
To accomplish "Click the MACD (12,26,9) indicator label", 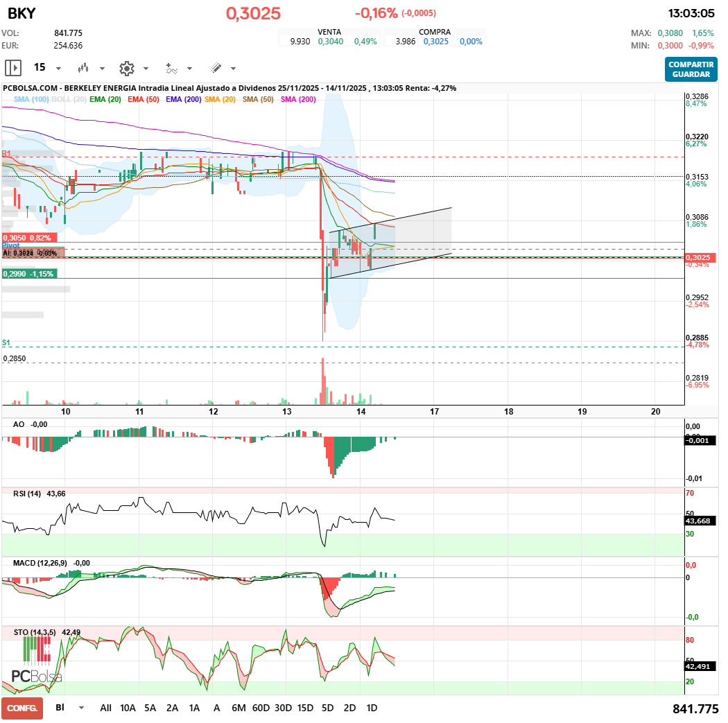I will (40, 563).
